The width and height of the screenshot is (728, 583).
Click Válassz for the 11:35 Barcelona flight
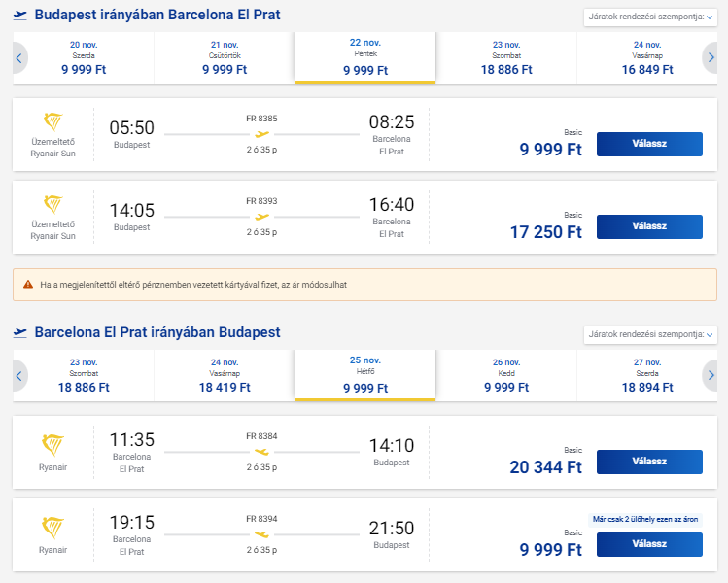649,462
